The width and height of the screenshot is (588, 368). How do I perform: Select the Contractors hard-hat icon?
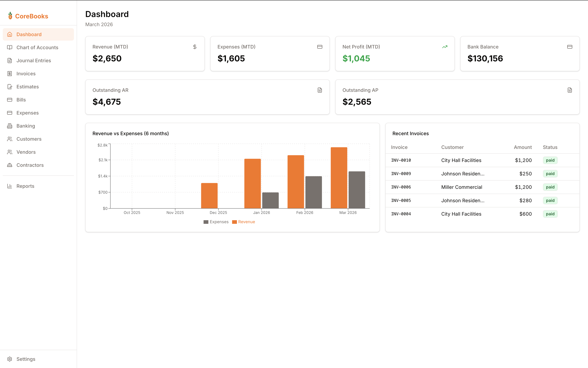pyautogui.click(x=10, y=165)
